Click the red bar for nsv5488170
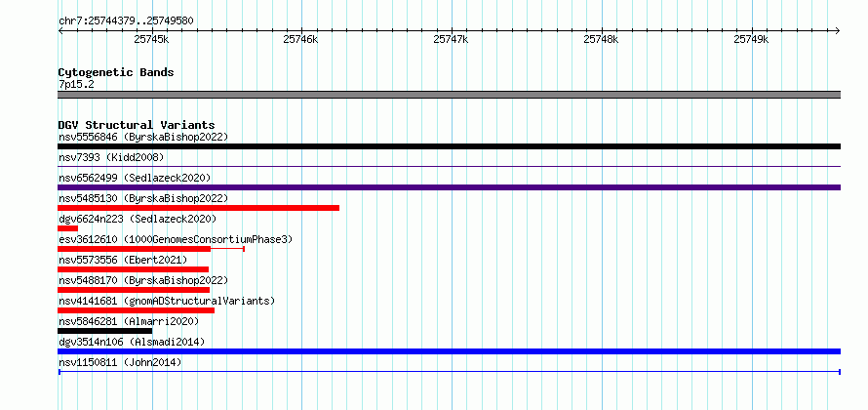This screenshot has height=410, width=868. coord(134,290)
